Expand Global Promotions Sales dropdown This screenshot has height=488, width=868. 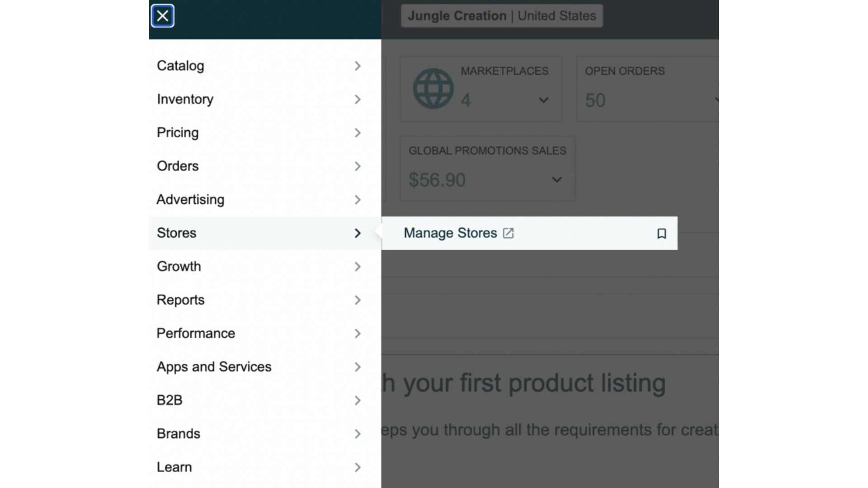point(557,180)
